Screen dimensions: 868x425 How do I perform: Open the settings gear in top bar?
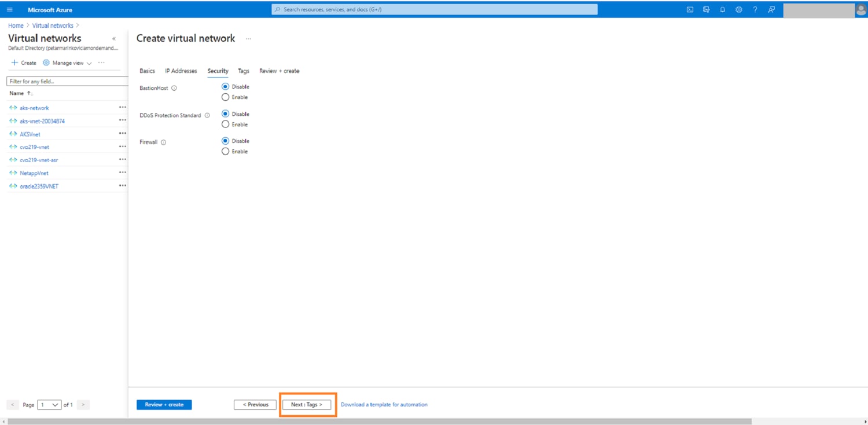[738, 10]
